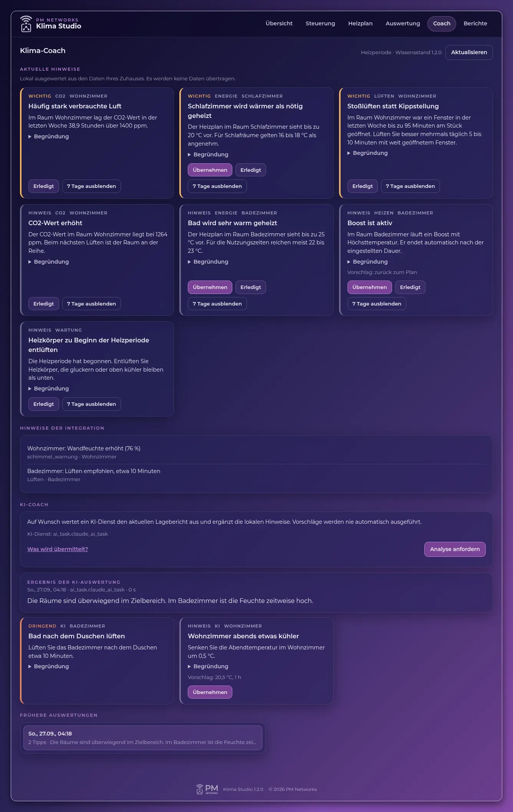
Task: Expand Begründung under Wohnzimmer abends etwas kühler
Action: coord(208,666)
